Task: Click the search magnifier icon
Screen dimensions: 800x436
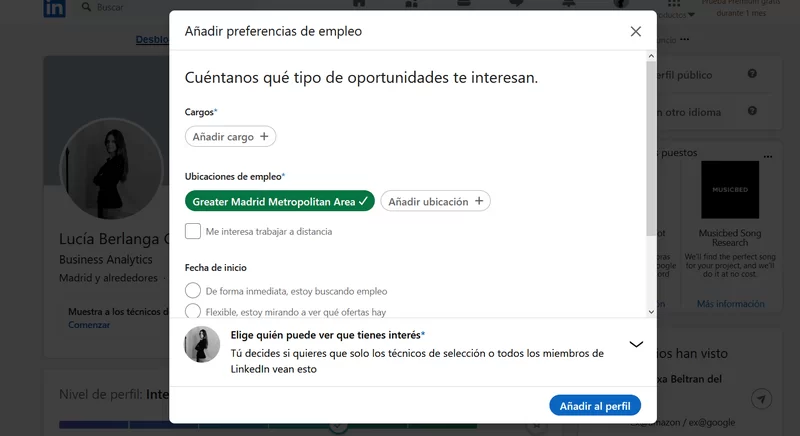Action: click(86, 7)
